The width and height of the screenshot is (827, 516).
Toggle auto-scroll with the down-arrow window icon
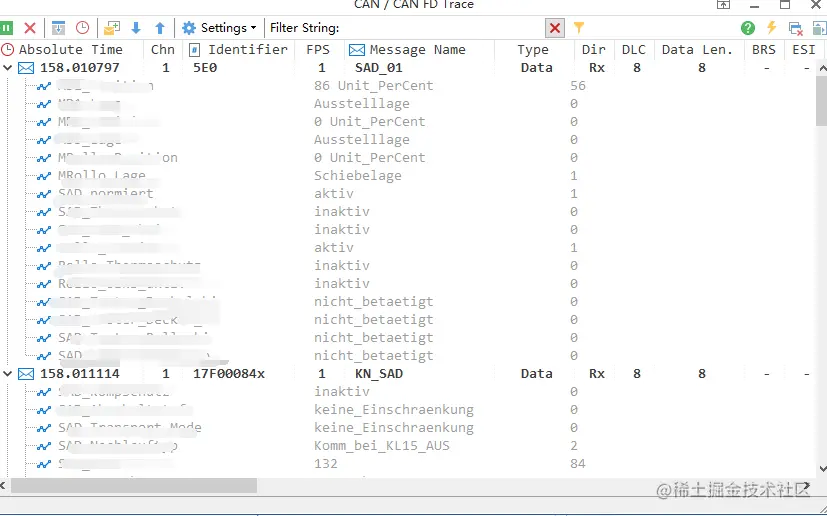tap(59, 28)
